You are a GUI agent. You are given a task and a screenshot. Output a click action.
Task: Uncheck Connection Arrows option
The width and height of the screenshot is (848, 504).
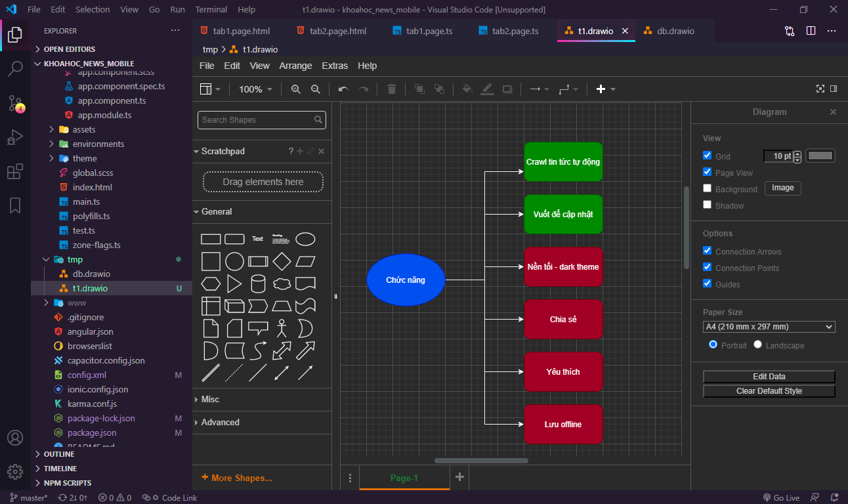click(x=707, y=251)
